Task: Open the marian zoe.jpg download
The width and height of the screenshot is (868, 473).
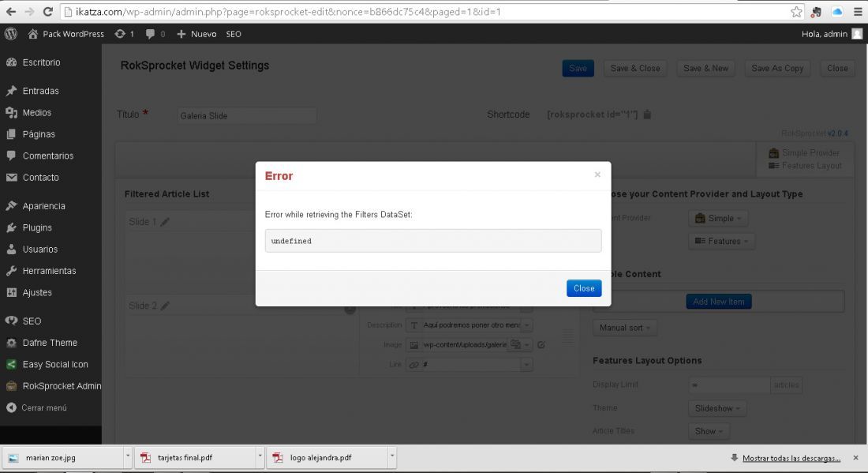Action: pos(62,457)
